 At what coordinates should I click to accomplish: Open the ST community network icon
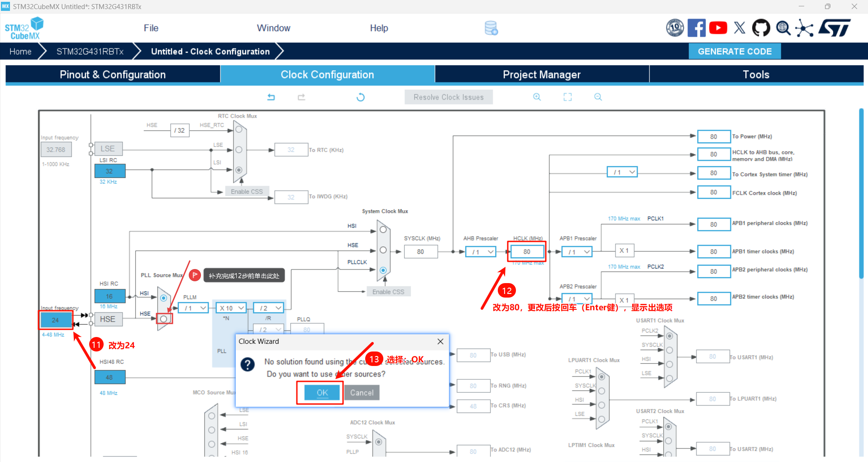(x=805, y=28)
